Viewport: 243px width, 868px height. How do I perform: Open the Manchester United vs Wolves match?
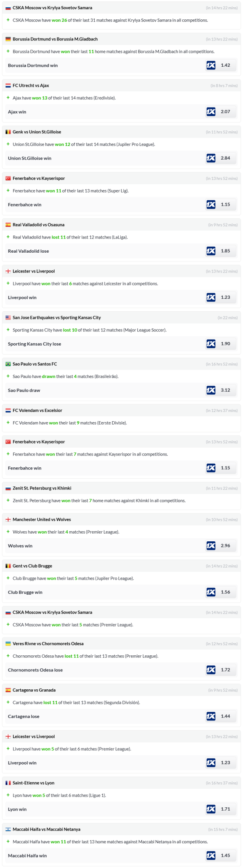42,520
